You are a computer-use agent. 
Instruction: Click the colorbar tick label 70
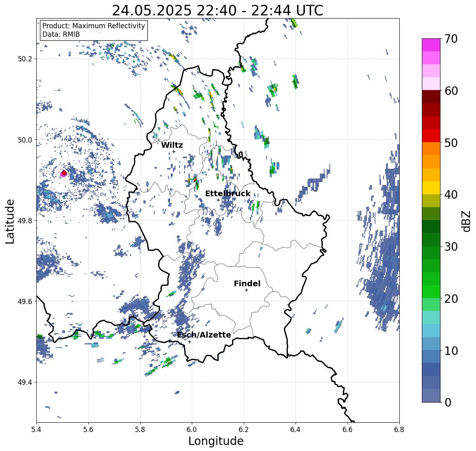451,39
